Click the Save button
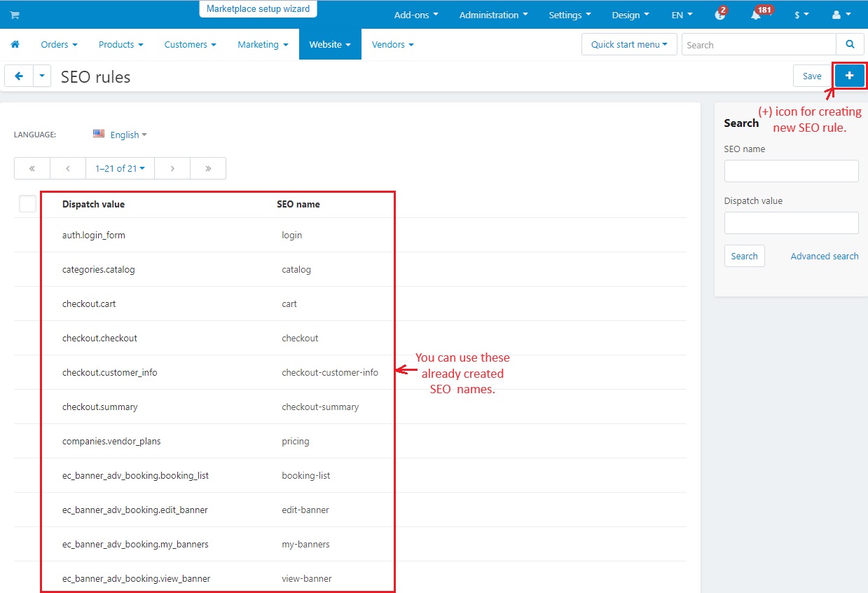Screen dimensions: 868x593 point(812,76)
